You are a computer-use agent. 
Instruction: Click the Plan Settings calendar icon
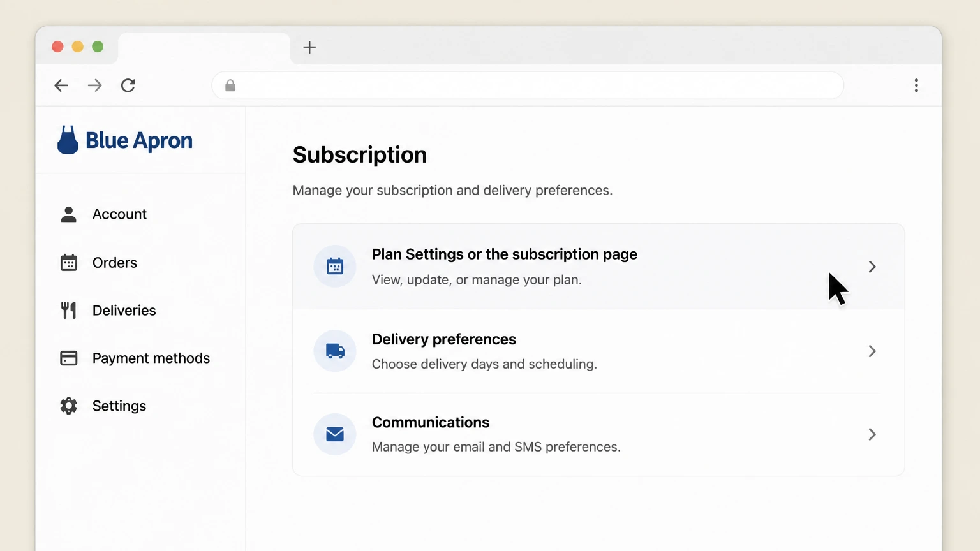click(335, 267)
